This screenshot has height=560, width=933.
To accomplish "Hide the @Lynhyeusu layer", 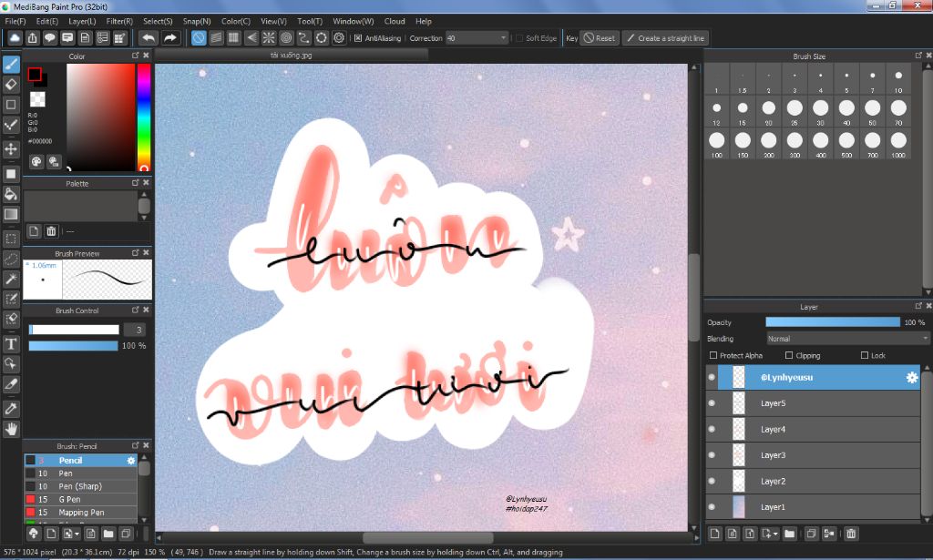I will (x=712, y=378).
